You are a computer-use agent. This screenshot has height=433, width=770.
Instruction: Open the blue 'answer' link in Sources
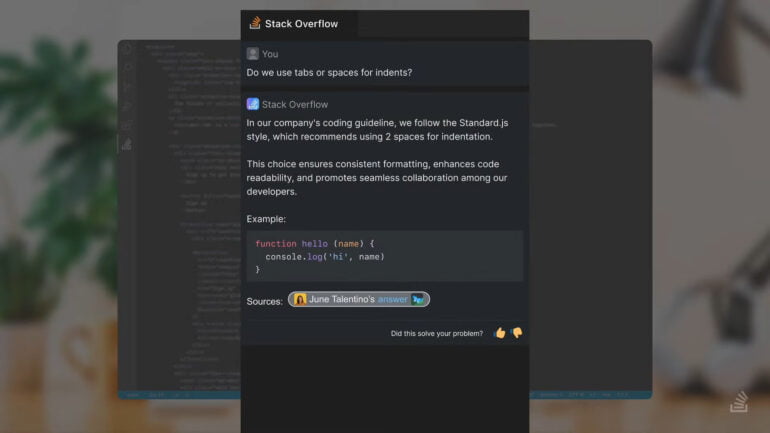point(392,299)
